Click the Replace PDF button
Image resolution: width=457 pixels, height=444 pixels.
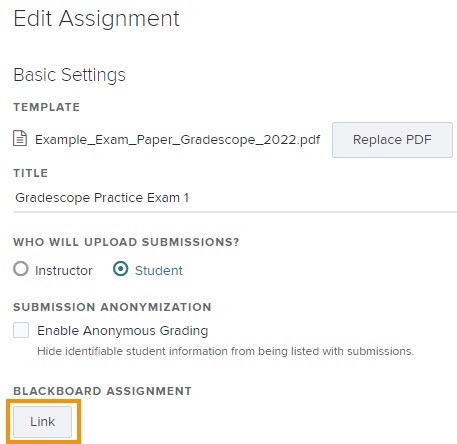click(x=392, y=140)
